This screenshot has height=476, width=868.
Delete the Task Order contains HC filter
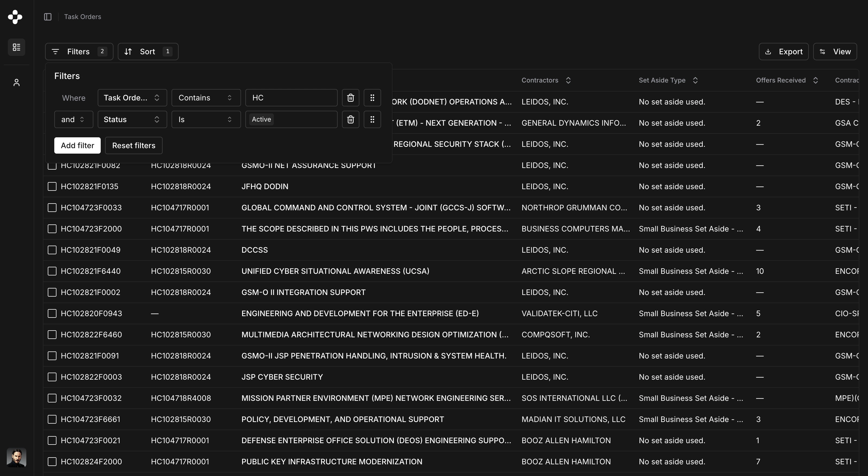click(x=350, y=98)
